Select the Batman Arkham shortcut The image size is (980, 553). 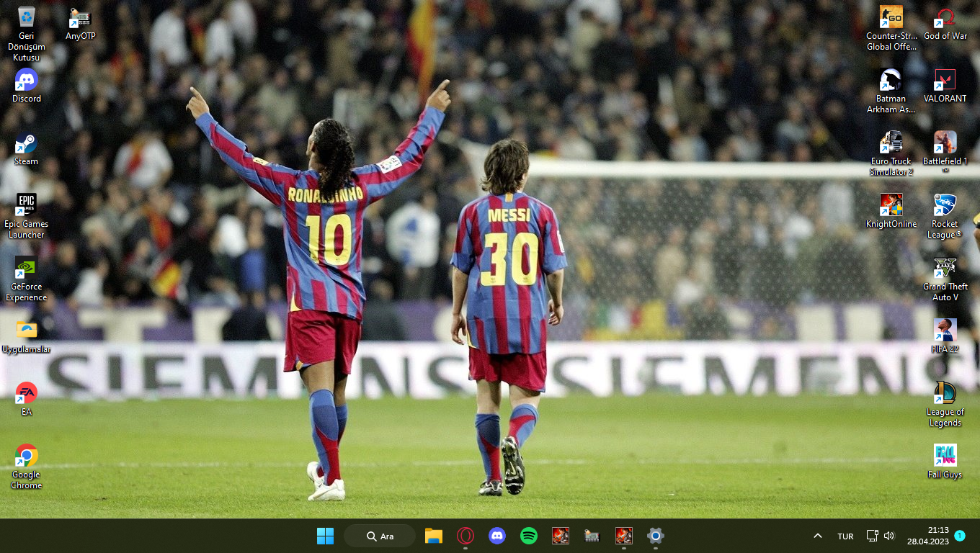coord(891,91)
